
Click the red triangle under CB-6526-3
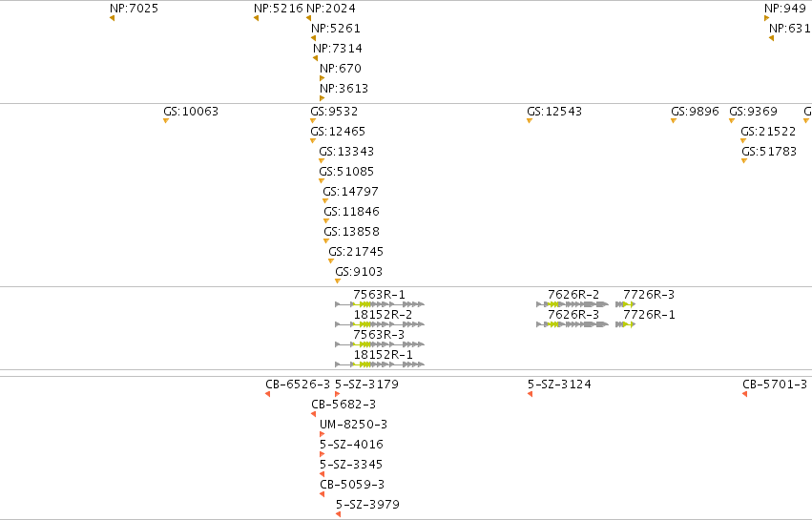coord(268,395)
